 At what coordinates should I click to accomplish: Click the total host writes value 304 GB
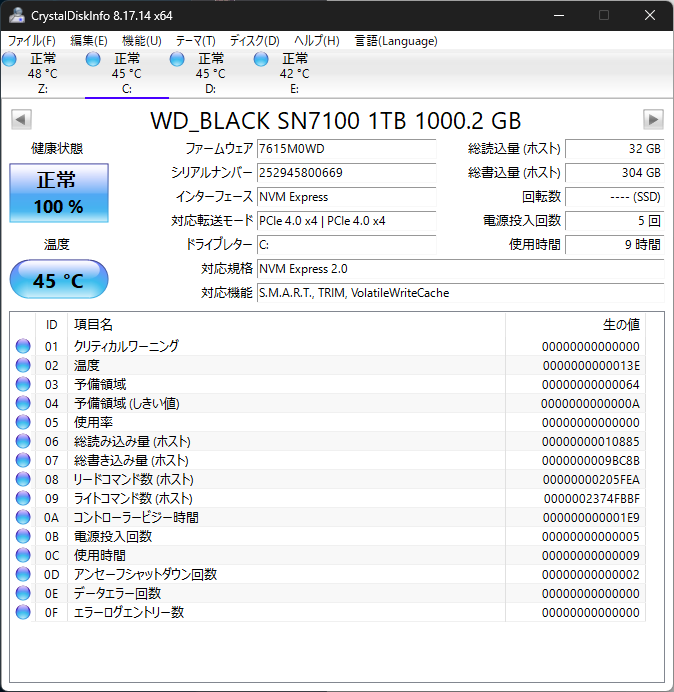click(x=614, y=173)
